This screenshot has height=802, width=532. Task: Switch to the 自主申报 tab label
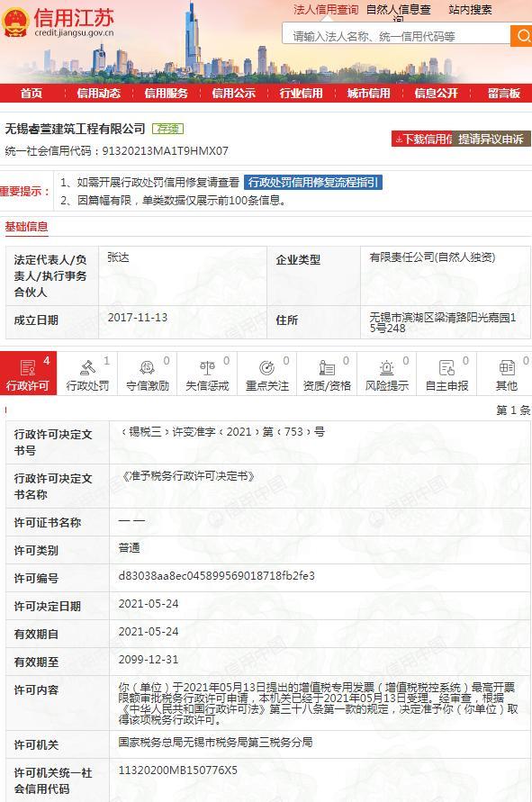[x=446, y=385]
